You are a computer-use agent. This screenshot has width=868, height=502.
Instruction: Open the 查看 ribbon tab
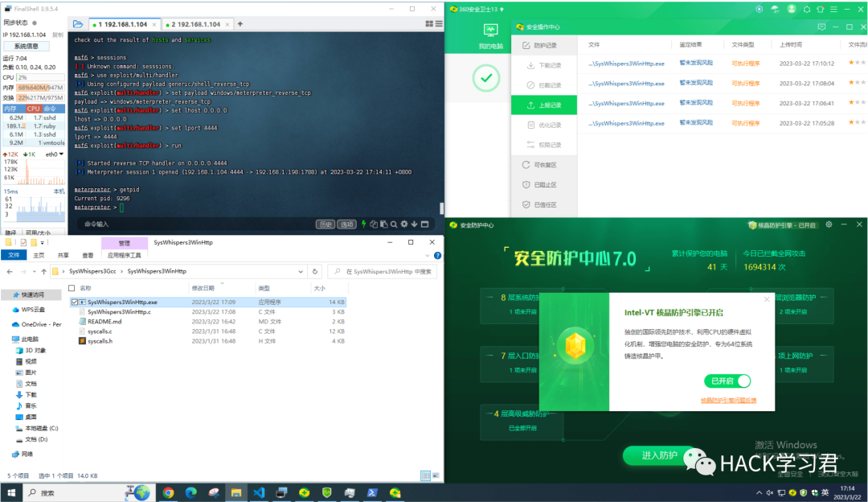[88, 256]
